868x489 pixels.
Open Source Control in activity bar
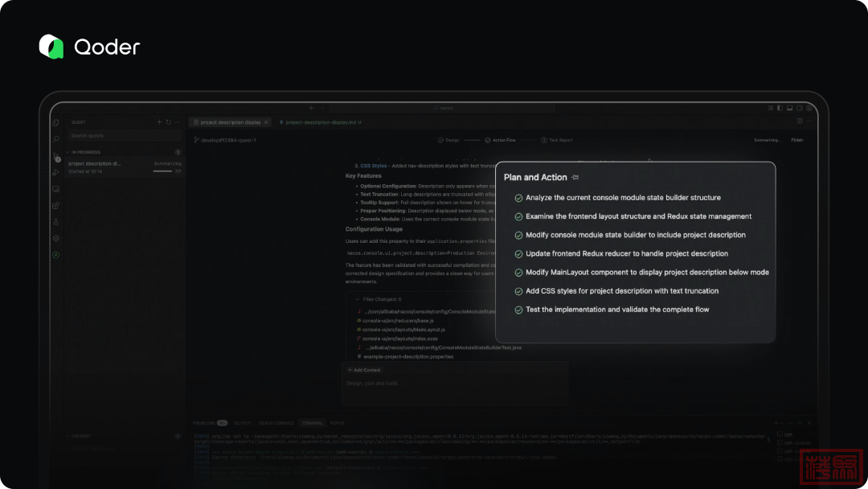(56, 157)
